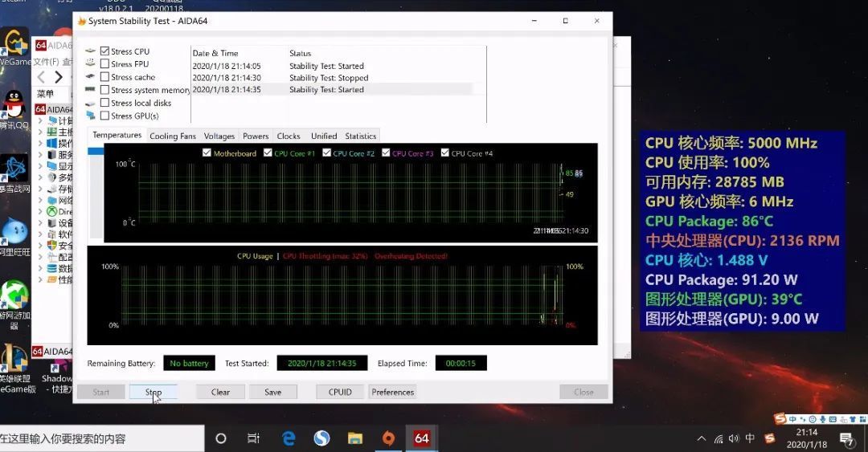
Task: Switch to the Unified tab
Action: 324,136
